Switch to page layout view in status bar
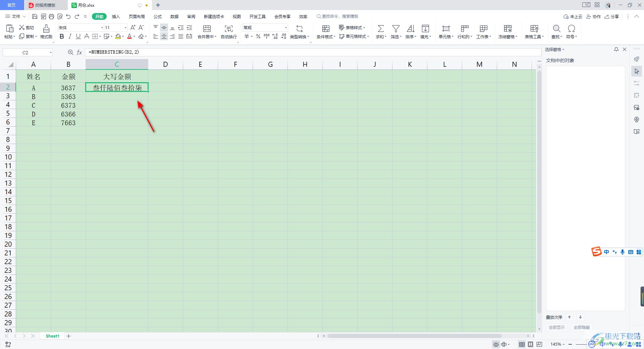 [530, 344]
